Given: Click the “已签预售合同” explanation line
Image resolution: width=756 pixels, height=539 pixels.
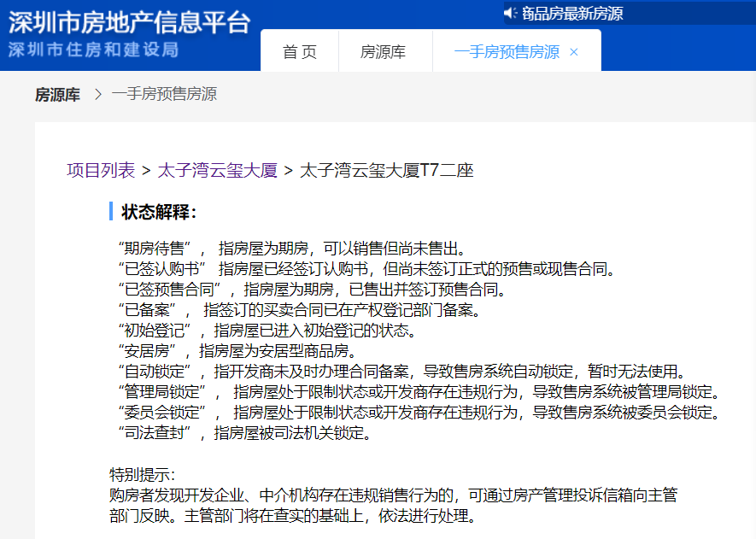Looking at the screenshot, I should coord(313,290).
